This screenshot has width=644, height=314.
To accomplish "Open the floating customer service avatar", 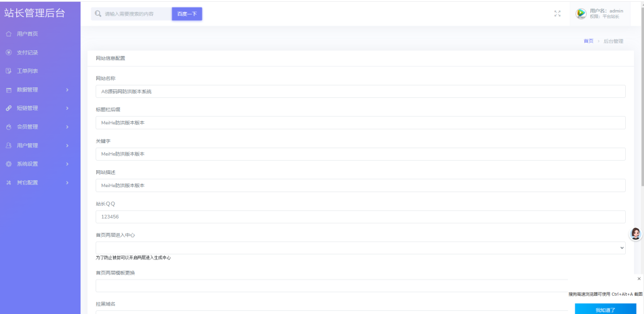I will pos(636,234).
